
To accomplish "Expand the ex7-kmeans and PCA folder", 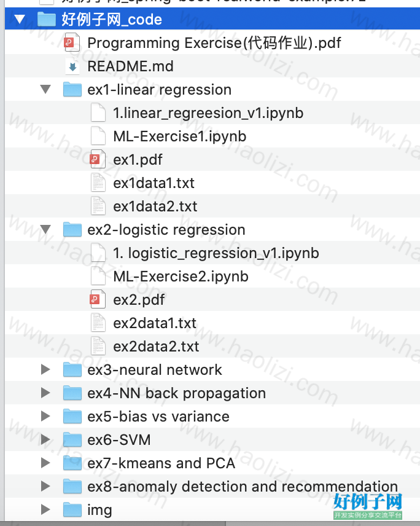I will tap(45, 463).
